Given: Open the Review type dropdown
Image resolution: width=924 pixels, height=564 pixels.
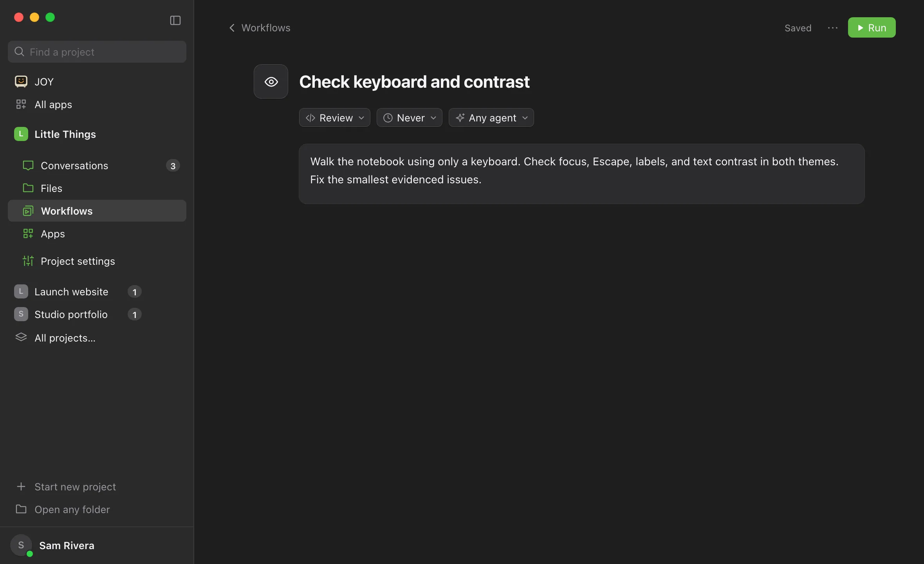Looking at the screenshot, I should pos(334,117).
